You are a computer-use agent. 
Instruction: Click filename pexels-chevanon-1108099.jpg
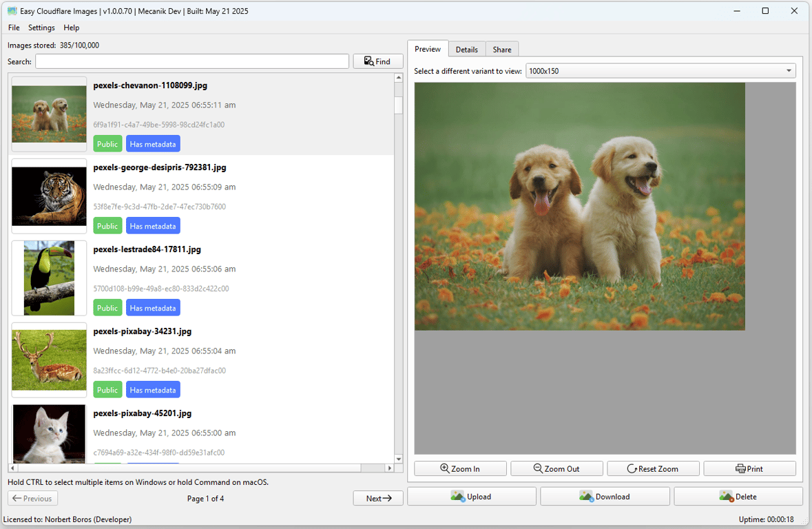point(150,85)
